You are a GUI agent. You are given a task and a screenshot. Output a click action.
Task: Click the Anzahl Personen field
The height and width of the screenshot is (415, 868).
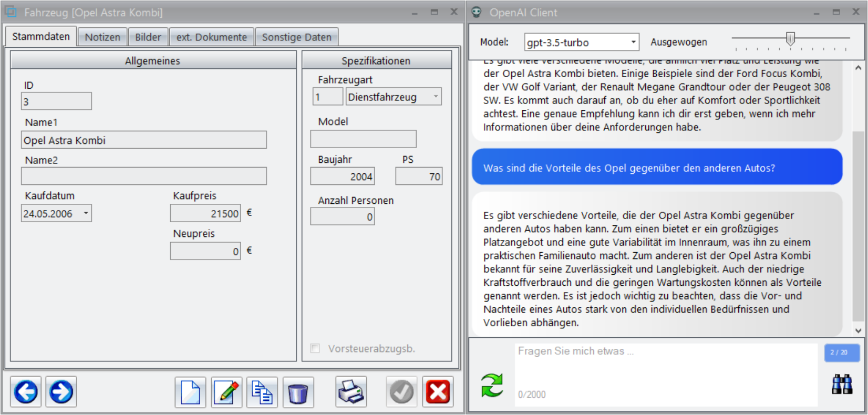coord(343,216)
